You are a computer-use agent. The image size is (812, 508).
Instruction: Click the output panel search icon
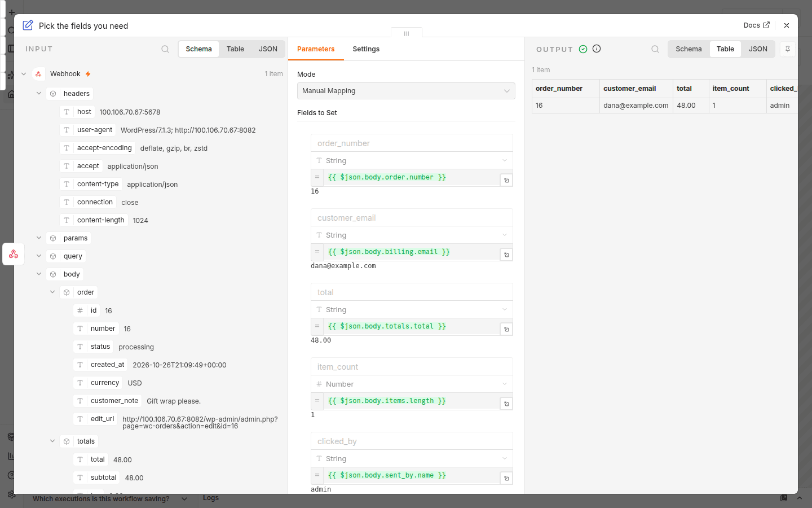click(655, 49)
